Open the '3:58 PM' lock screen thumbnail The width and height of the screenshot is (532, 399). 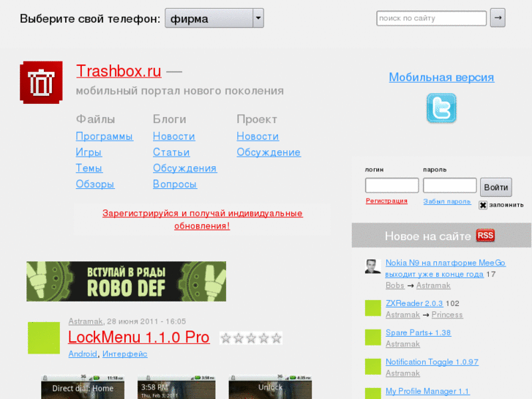click(x=176, y=387)
